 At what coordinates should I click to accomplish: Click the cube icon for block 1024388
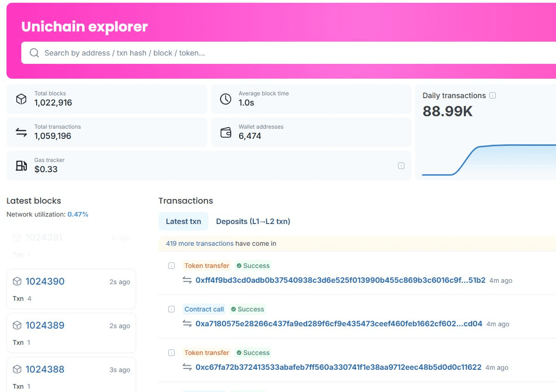point(17,369)
